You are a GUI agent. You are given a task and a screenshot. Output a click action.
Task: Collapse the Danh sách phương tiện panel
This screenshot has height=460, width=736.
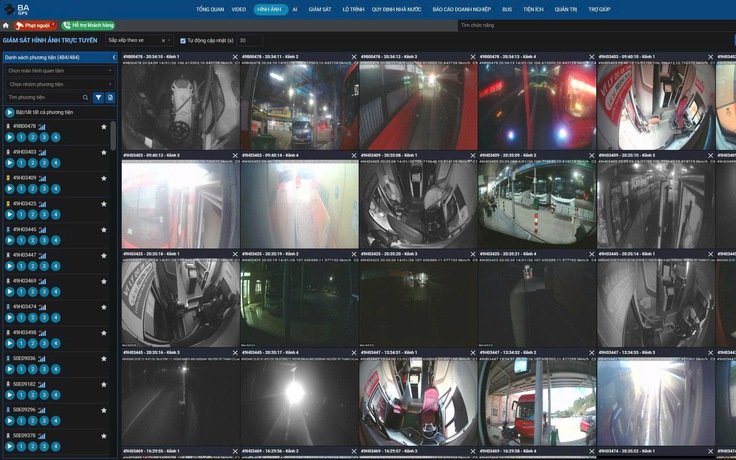[x=114, y=57]
